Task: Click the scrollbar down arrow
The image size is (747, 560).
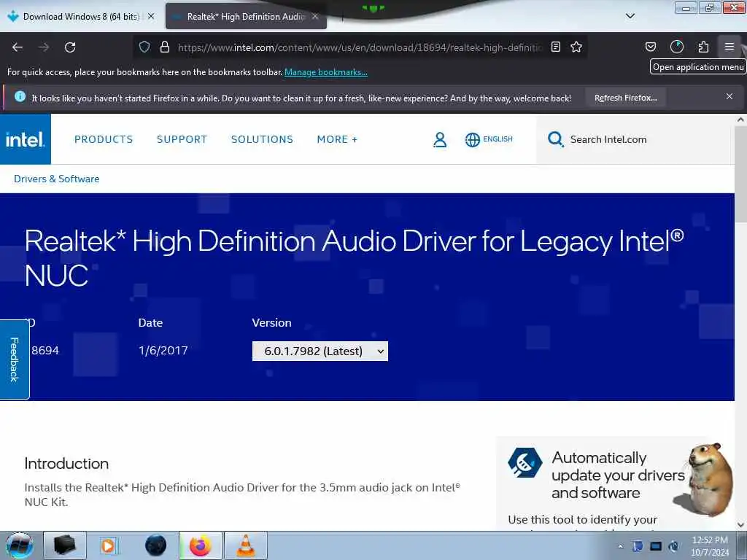Action: click(741, 525)
